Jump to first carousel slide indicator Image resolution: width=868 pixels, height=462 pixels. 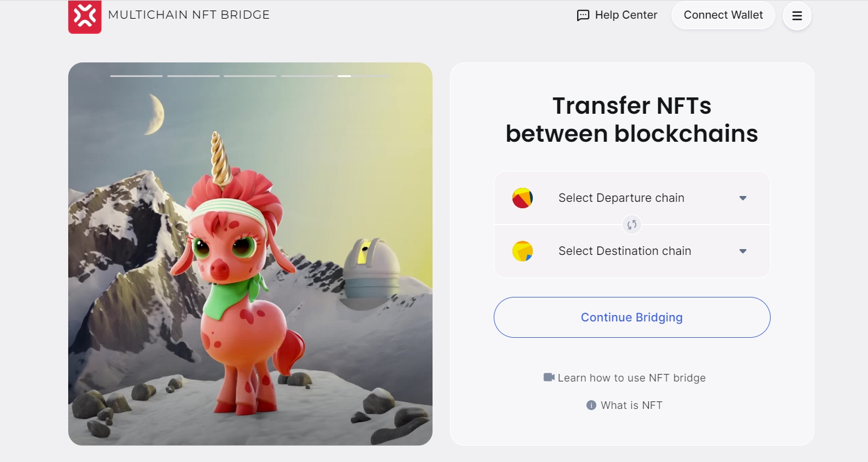[136, 76]
